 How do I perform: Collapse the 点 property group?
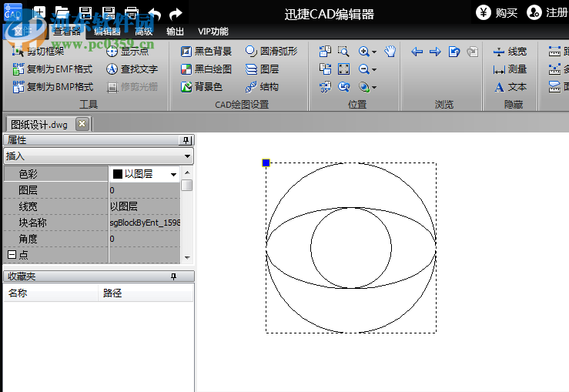tap(12, 255)
